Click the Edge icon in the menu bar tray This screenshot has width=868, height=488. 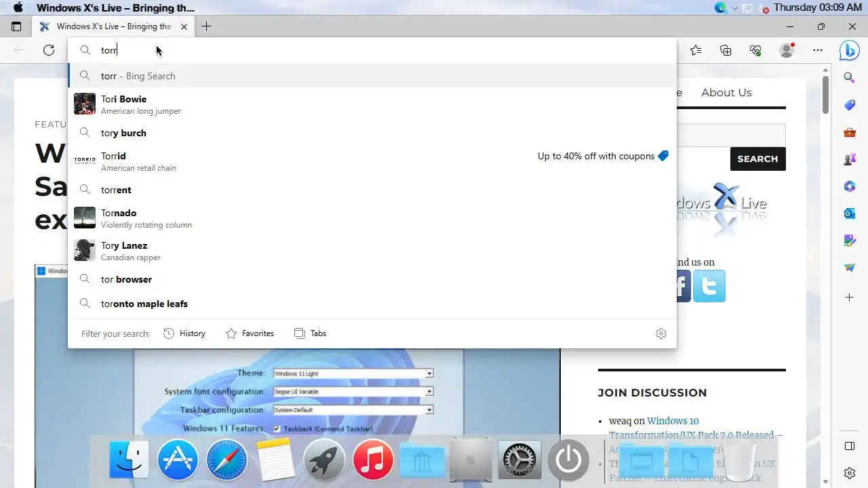(720, 8)
